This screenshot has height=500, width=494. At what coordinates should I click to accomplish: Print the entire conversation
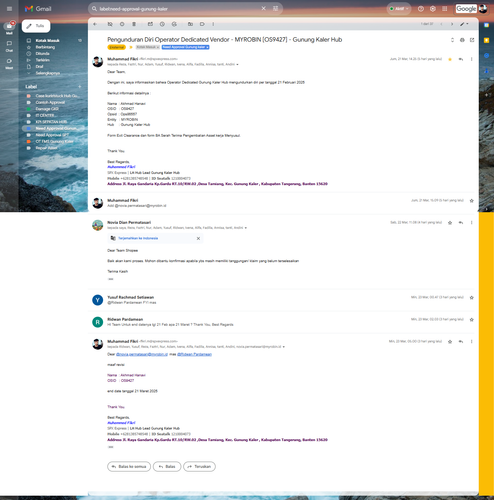point(462,40)
